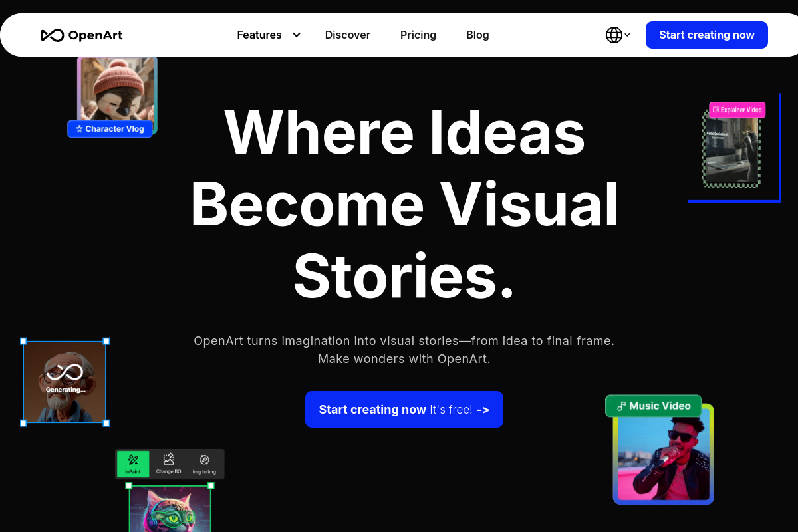This screenshot has height=532, width=798.
Task: Click the star icon on Character Vlog badge
Action: point(80,128)
